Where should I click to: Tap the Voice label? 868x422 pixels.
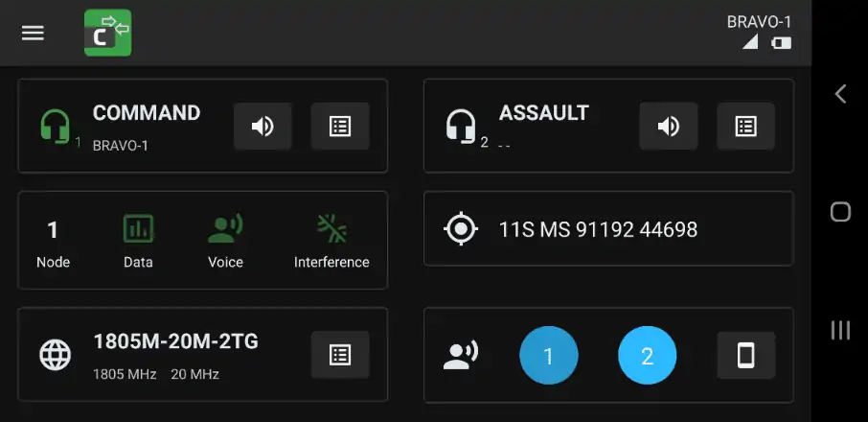coord(225,262)
